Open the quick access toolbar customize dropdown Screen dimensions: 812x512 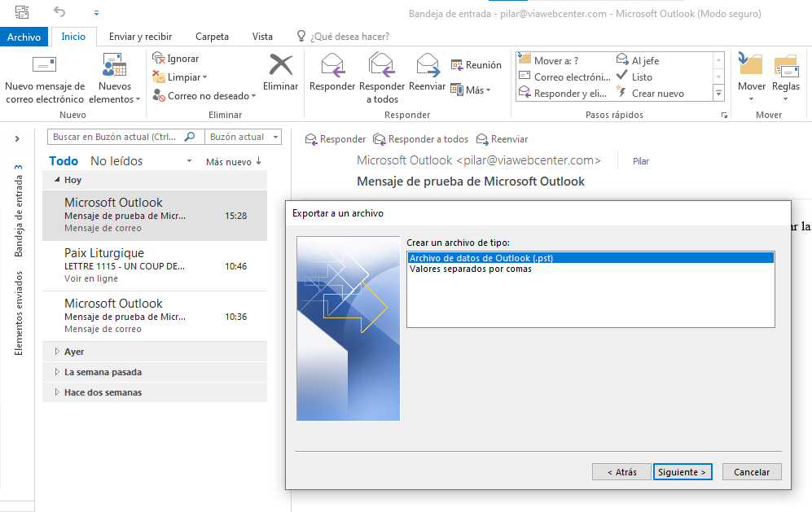[x=96, y=12]
